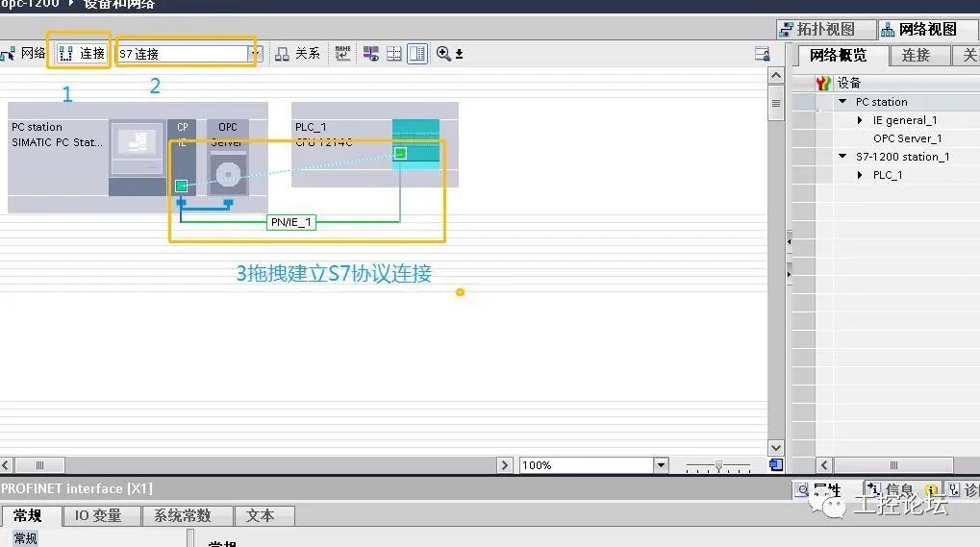980x547 pixels.
Task: Click the 网络 (Network) mode button
Action: pos(24,54)
